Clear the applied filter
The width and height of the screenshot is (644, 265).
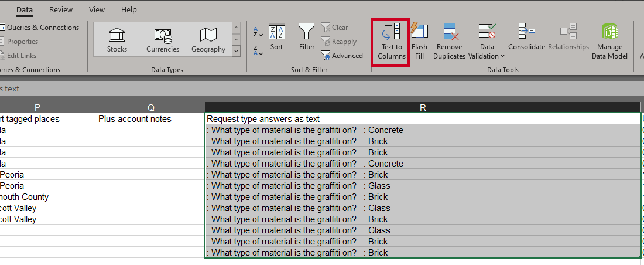335,28
